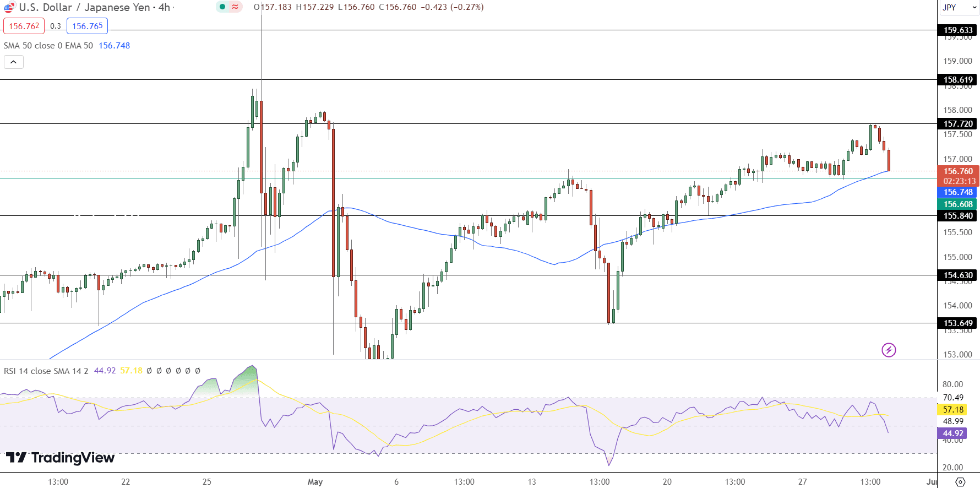Click the TradingView logo
Screen dimensions: 980x488
[x=60, y=458]
